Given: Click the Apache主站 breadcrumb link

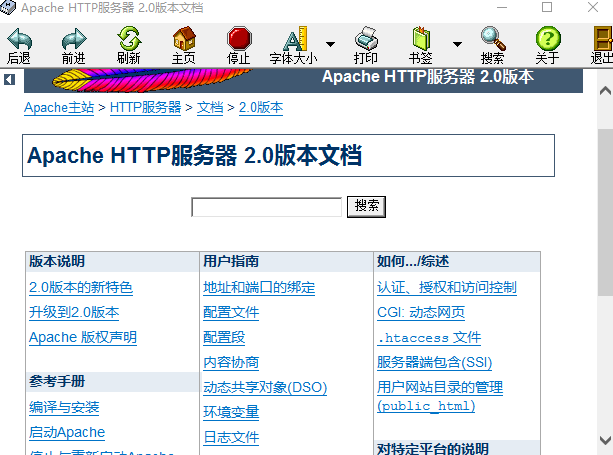Looking at the screenshot, I should coord(59,108).
